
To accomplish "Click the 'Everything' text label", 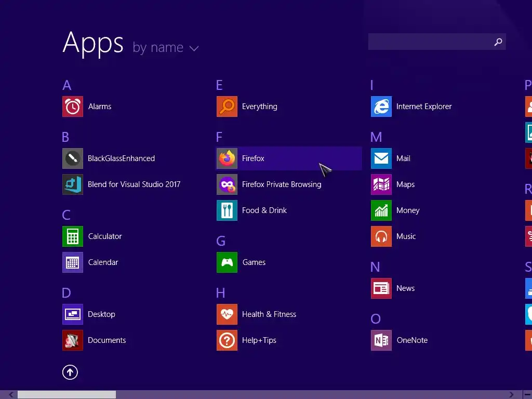I will [260, 107].
